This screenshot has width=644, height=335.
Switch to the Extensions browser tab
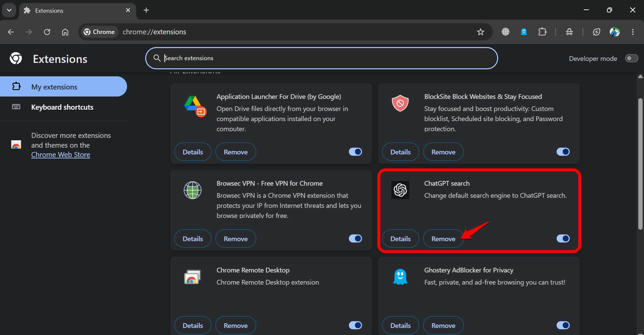coord(77,10)
